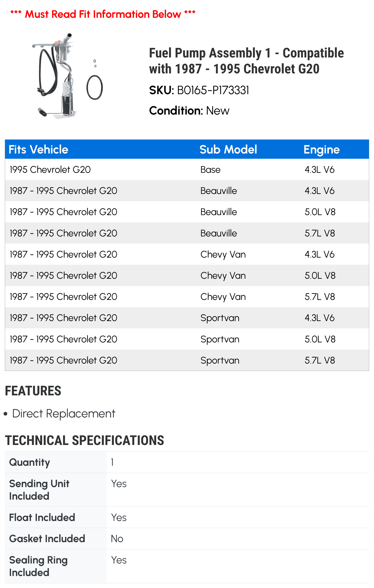Click the Sportvan 4.3L V6 row
Viewport: 374px width, 588px height.
point(187,318)
